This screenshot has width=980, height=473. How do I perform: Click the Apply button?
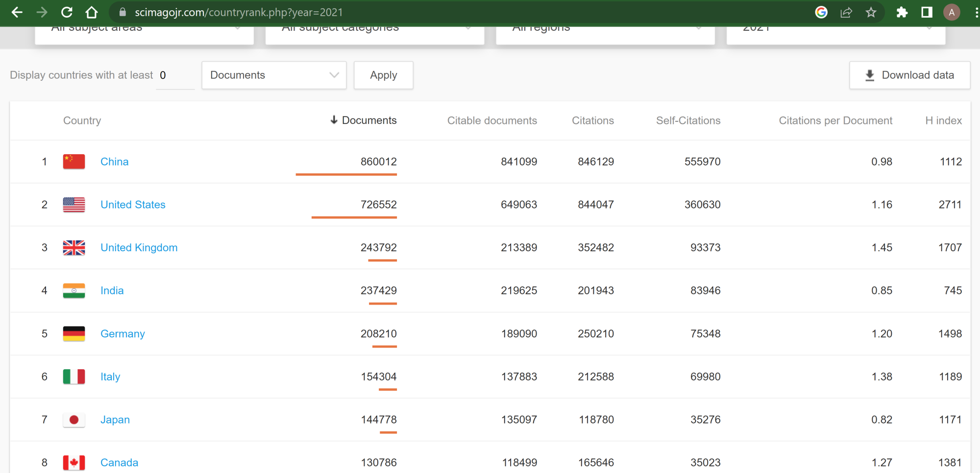coord(384,75)
